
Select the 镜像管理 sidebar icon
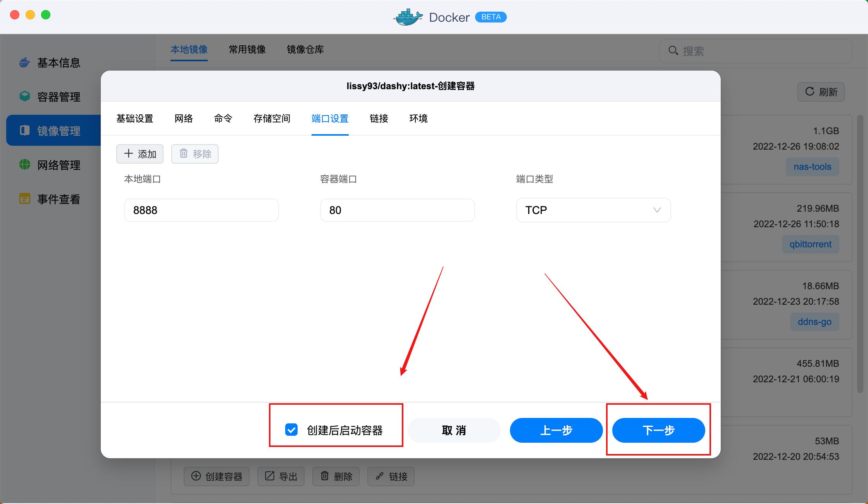click(x=24, y=131)
